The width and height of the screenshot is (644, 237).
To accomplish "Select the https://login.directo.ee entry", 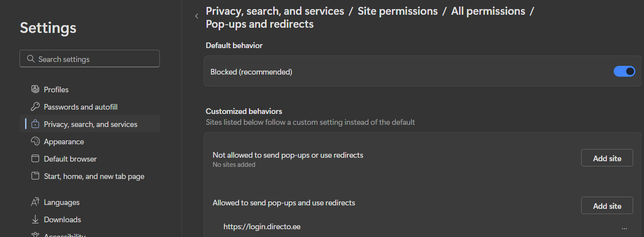I will tap(262, 227).
